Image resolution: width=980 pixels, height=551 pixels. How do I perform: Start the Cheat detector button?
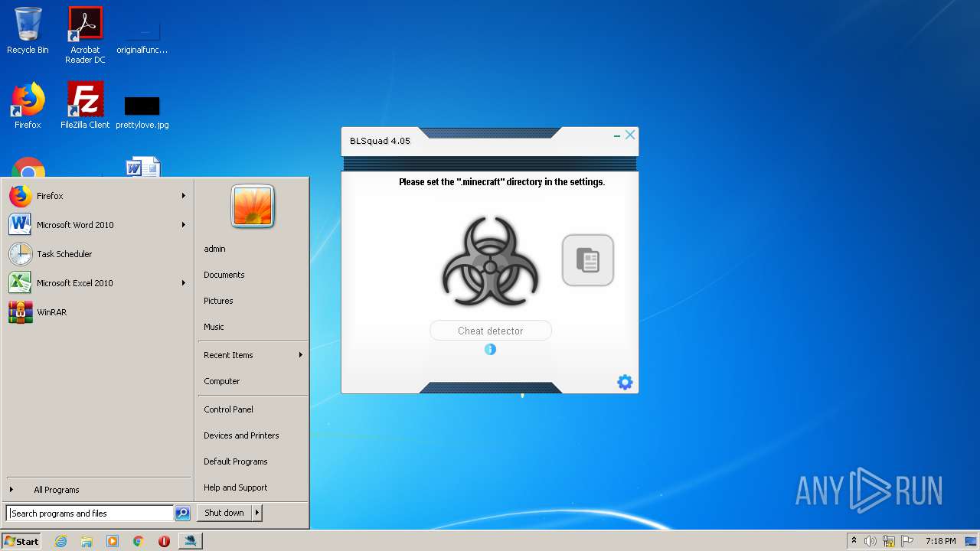(490, 331)
